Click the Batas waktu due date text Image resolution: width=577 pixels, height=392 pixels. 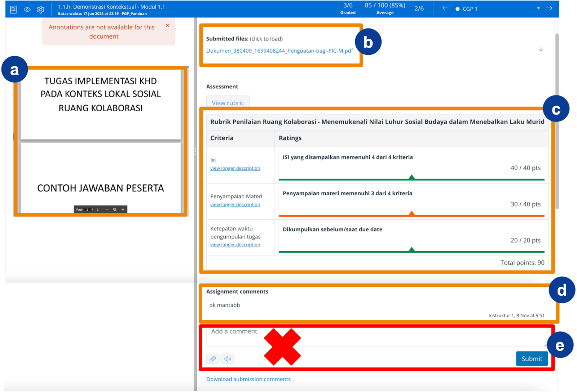(102, 14)
